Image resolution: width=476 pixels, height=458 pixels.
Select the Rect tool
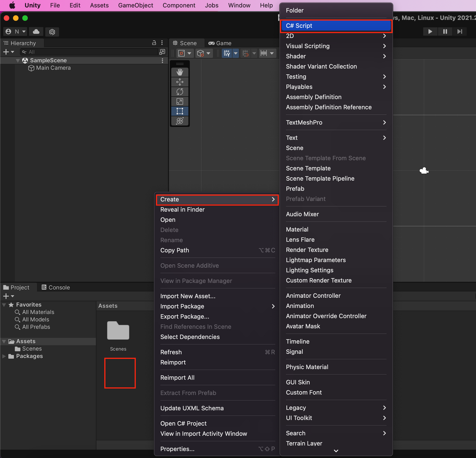coord(180,111)
